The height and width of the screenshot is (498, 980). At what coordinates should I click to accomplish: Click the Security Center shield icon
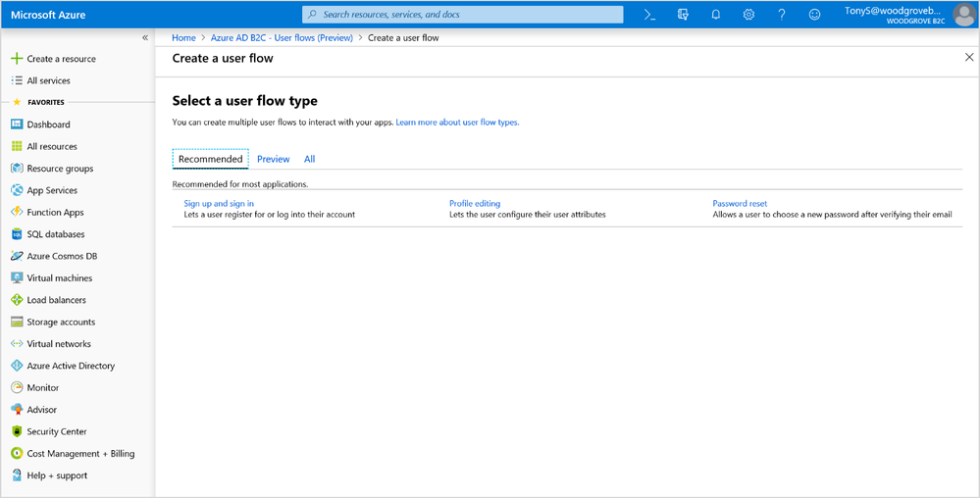[x=17, y=431]
